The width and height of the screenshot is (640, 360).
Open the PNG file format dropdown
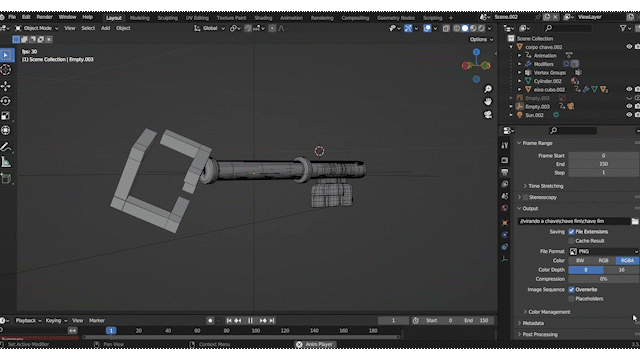pyautogui.click(x=604, y=251)
